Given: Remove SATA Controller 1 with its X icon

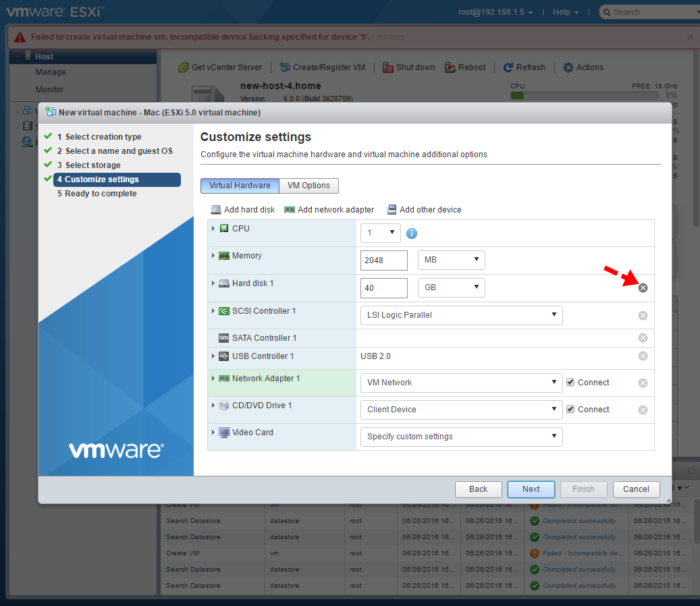Looking at the screenshot, I should coord(643,338).
